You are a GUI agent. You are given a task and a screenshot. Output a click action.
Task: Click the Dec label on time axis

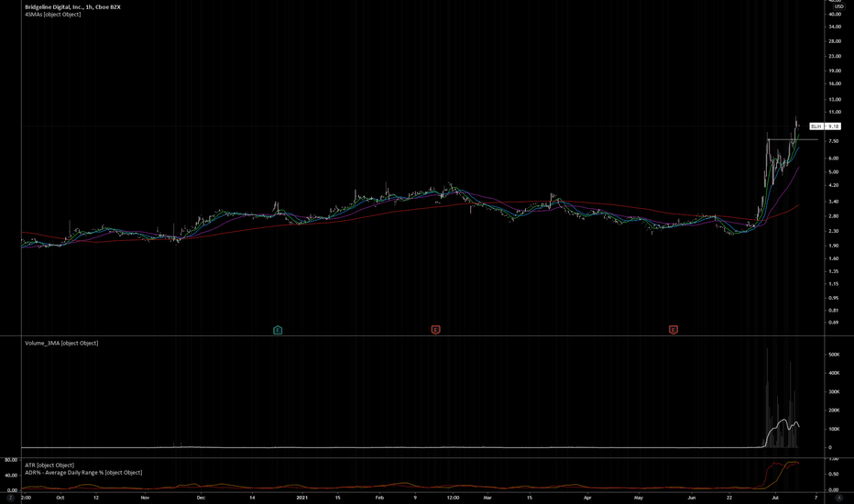tap(201, 498)
